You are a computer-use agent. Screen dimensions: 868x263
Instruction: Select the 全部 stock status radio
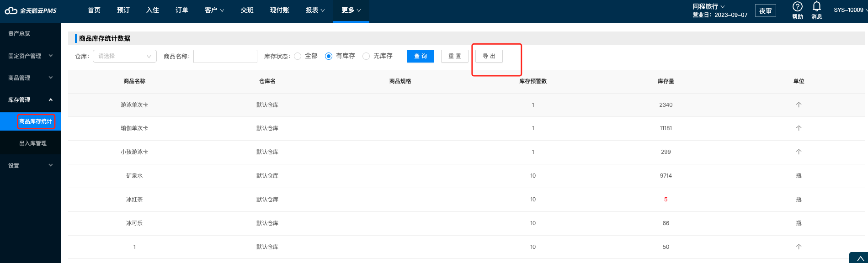pyautogui.click(x=298, y=56)
